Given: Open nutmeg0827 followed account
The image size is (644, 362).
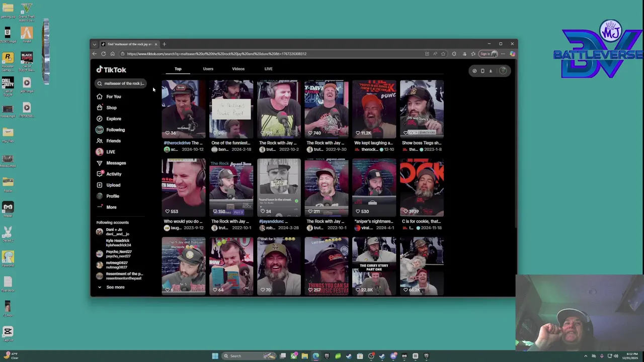Looking at the screenshot, I should click(x=117, y=265).
